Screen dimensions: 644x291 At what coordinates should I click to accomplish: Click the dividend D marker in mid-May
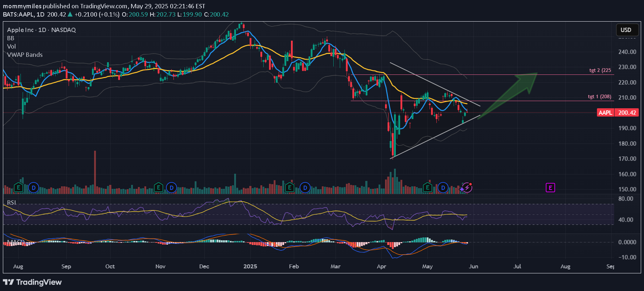[443, 187]
